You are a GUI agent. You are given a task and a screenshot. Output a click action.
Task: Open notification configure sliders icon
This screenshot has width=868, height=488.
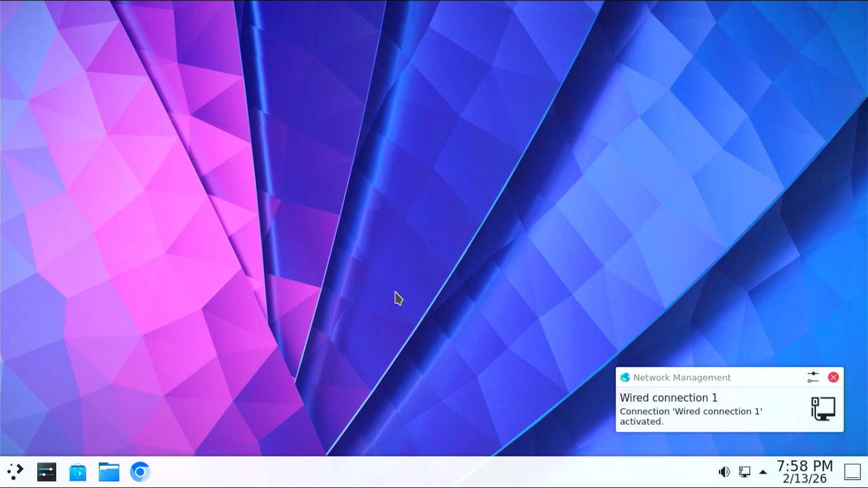(813, 377)
